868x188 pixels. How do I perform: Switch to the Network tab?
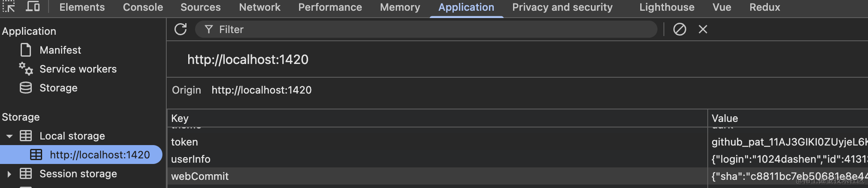[260, 7]
